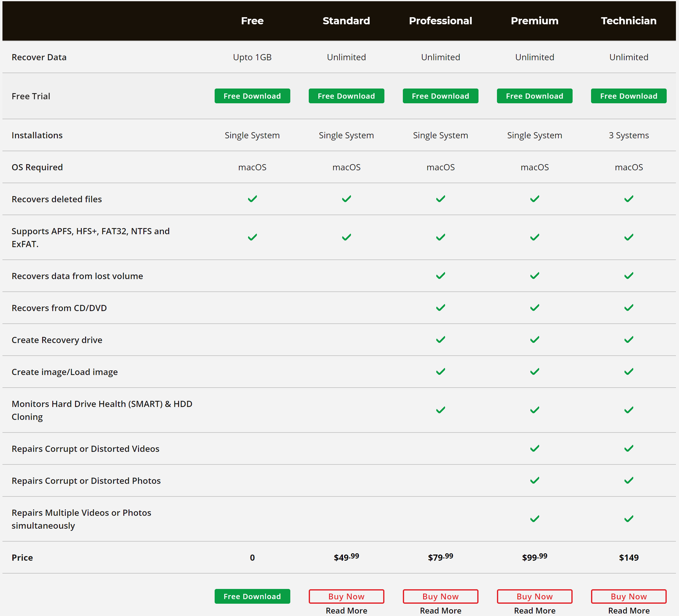Click Buy Now for the Premium plan

[x=534, y=596]
